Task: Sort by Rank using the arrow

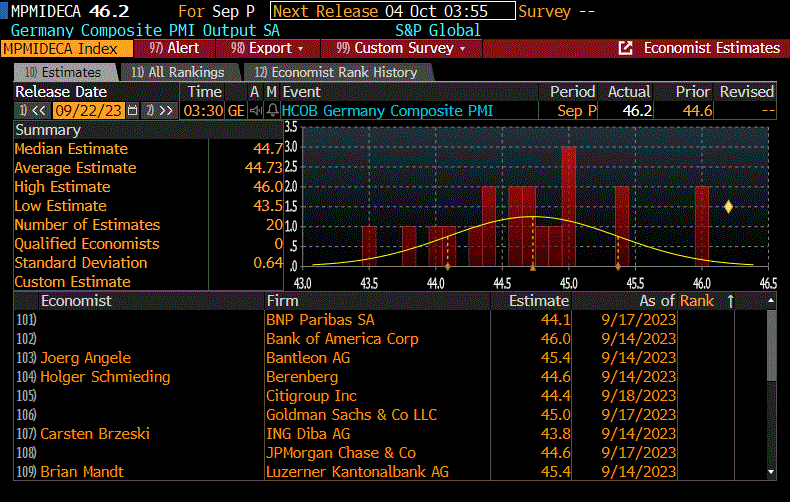Action: [730, 301]
